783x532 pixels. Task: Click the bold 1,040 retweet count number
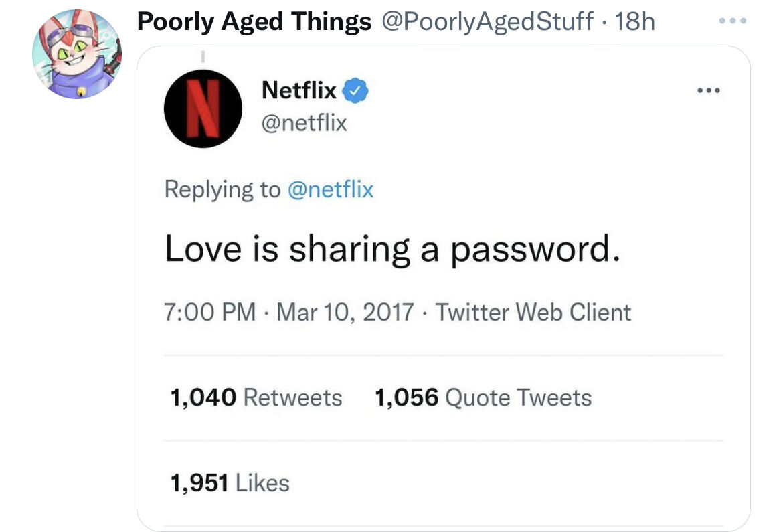203,397
